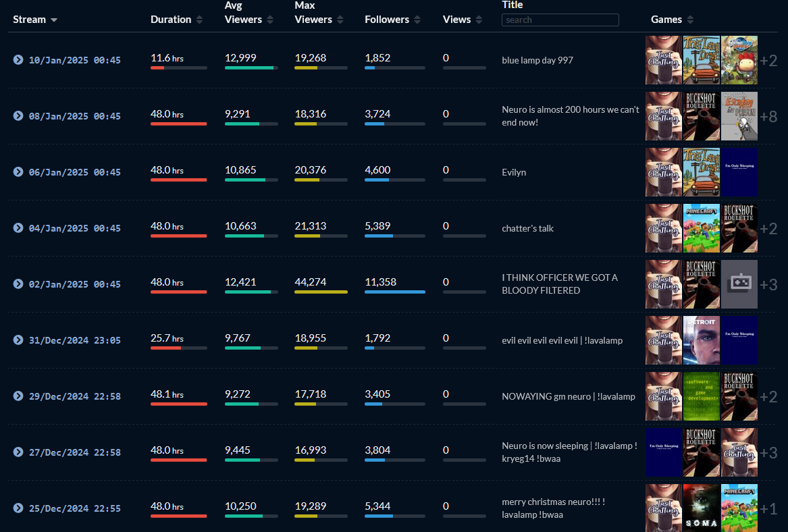Sort by Followers column arrows
This screenshot has height=532, width=788.
pos(417,20)
